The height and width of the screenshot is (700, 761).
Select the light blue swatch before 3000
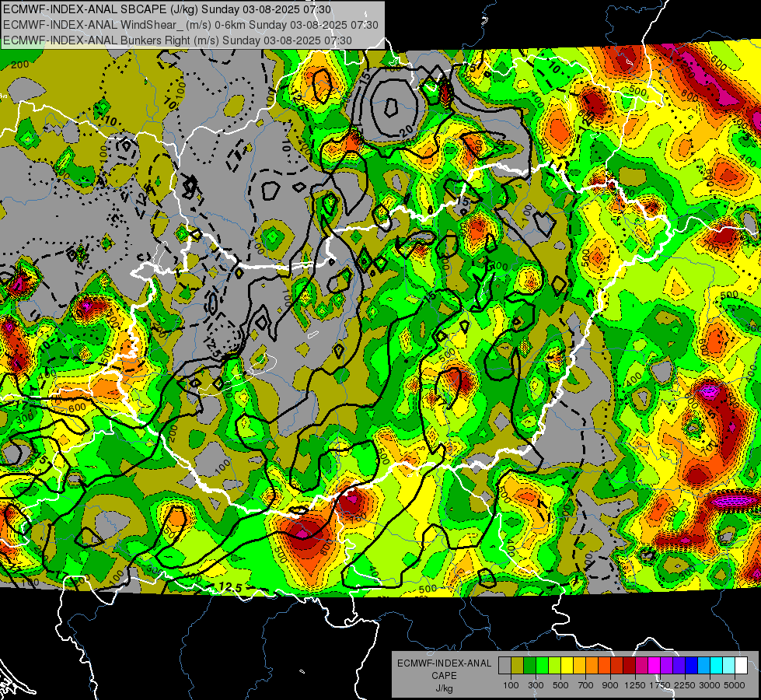coord(703,666)
